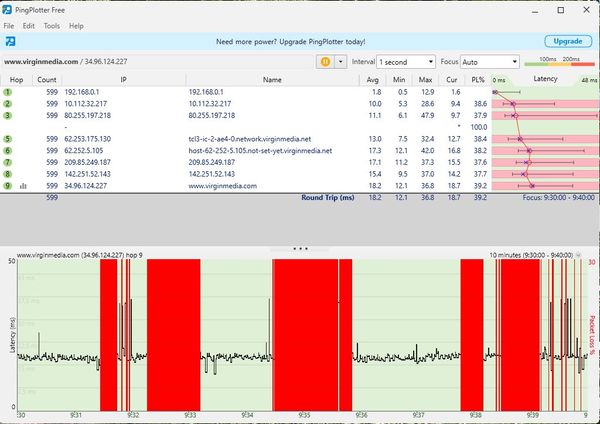Screen dimensions: 600x424
Task: Open the Tools menu
Action: point(52,26)
